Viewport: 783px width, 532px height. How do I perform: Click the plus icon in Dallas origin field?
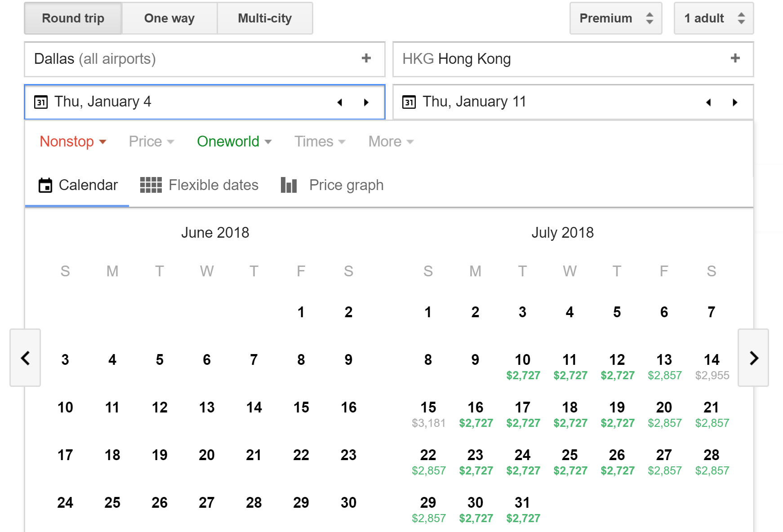click(x=366, y=58)
